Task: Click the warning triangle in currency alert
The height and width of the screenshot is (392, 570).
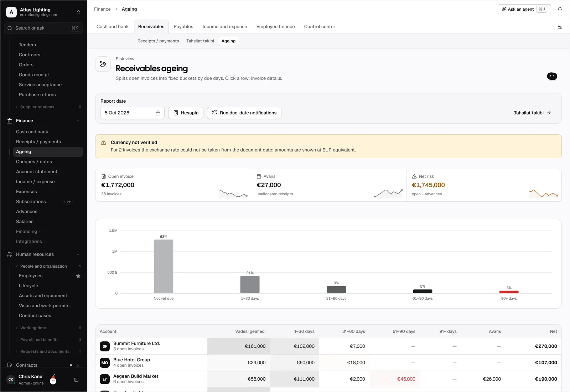Action: (104, 143)
